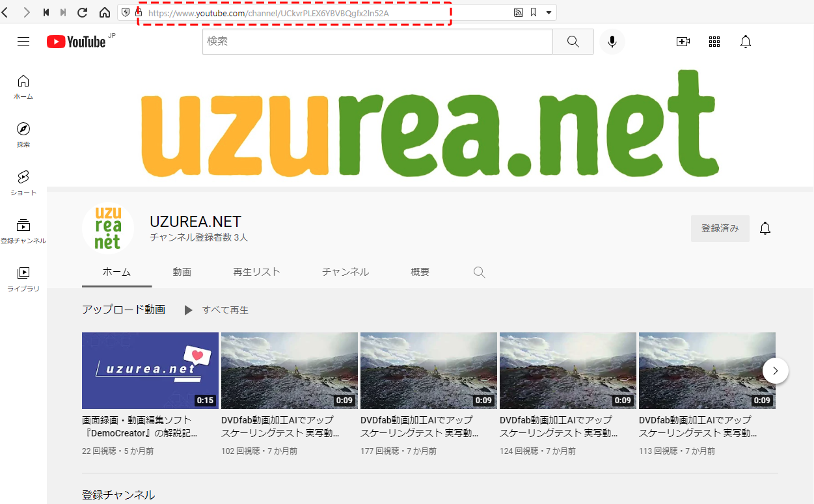The height and width of the screenshot is (504, 814).
Task: Click the fast forward navigation button
Action: [x=63, y=12]
